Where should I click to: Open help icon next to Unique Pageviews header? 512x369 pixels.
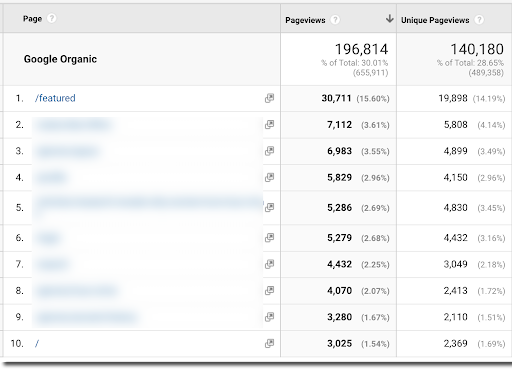[x=479, y=20]
